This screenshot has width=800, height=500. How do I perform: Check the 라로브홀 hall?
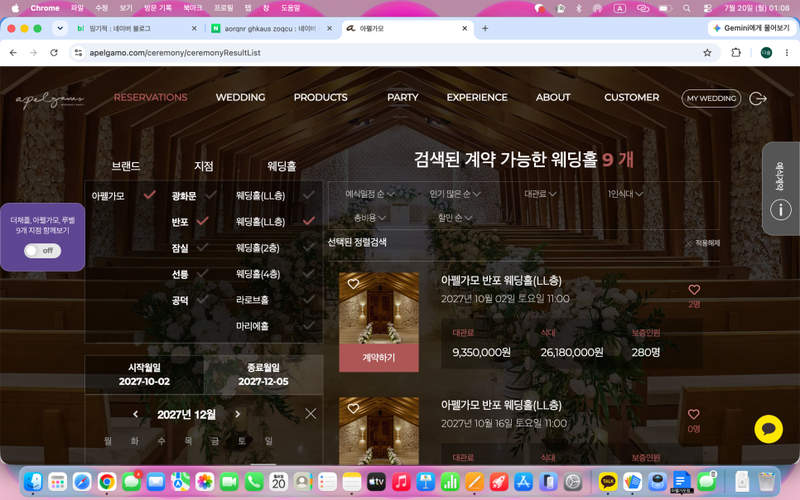coord(309,299)
